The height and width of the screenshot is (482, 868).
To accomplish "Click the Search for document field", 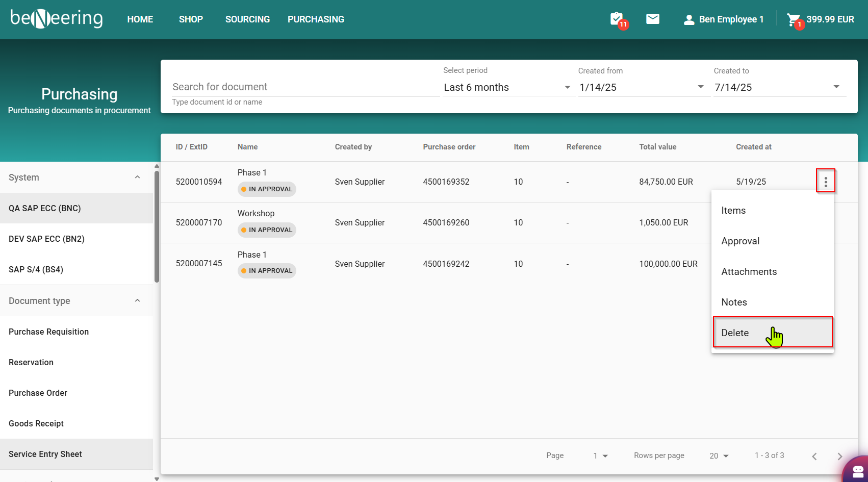I will coord(305,87).
